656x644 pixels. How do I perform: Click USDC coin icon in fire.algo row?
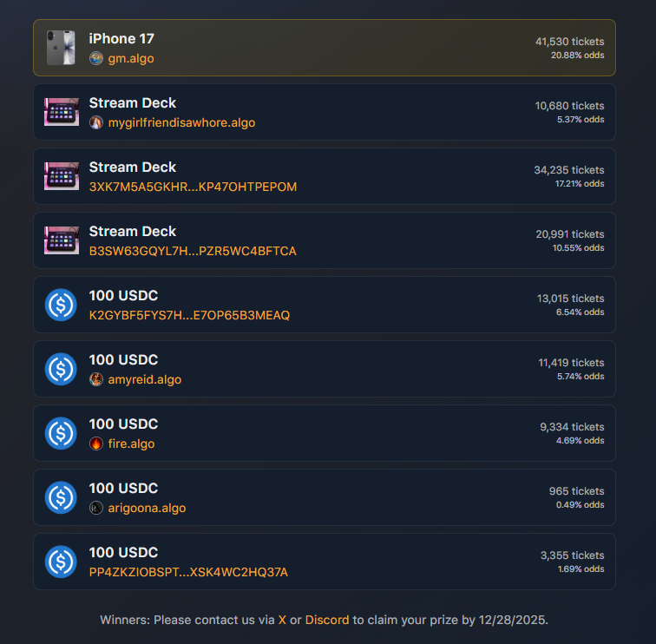click(61, 433)
